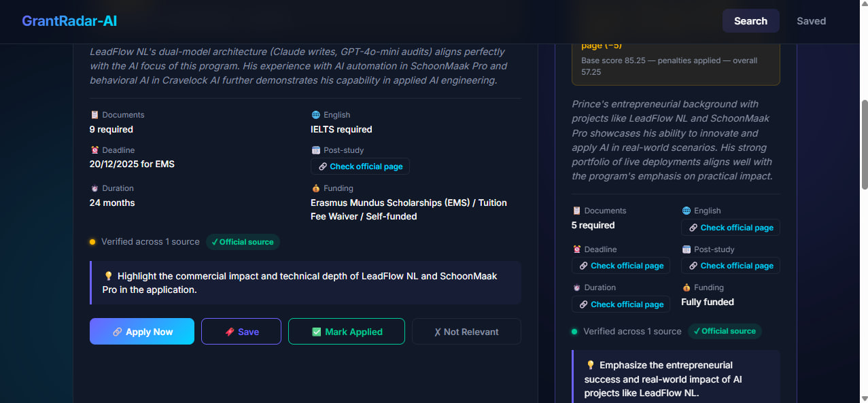Dismiss the card with Not Relevant
The image size is (868, 403).
tap(466, 332)
